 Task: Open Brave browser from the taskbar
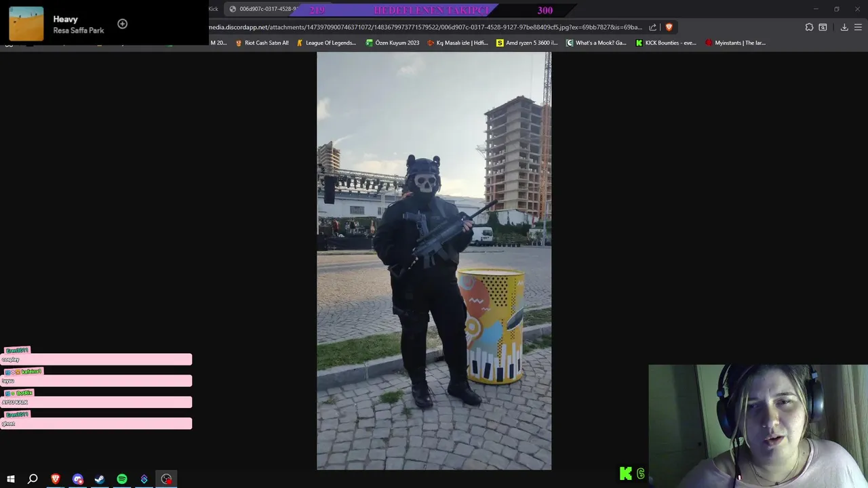tap(56, 479)
